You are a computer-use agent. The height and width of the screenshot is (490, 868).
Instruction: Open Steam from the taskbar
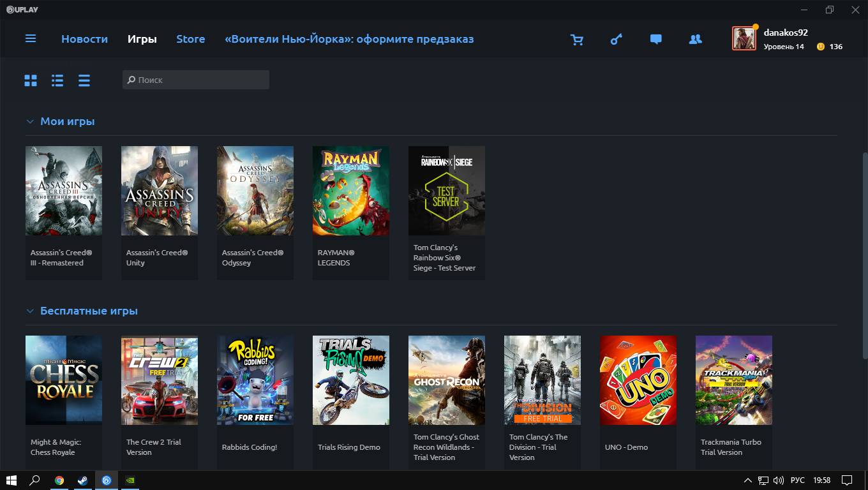click(83, 480)
